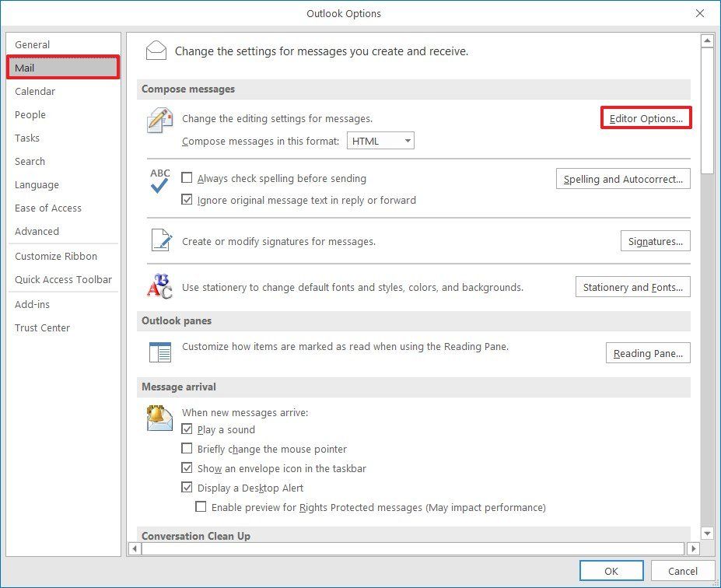Image resolution: width=721 pixels, height=588 pixels.
Task: Switch to the Calendar settings page
Action: coord(35,91)
